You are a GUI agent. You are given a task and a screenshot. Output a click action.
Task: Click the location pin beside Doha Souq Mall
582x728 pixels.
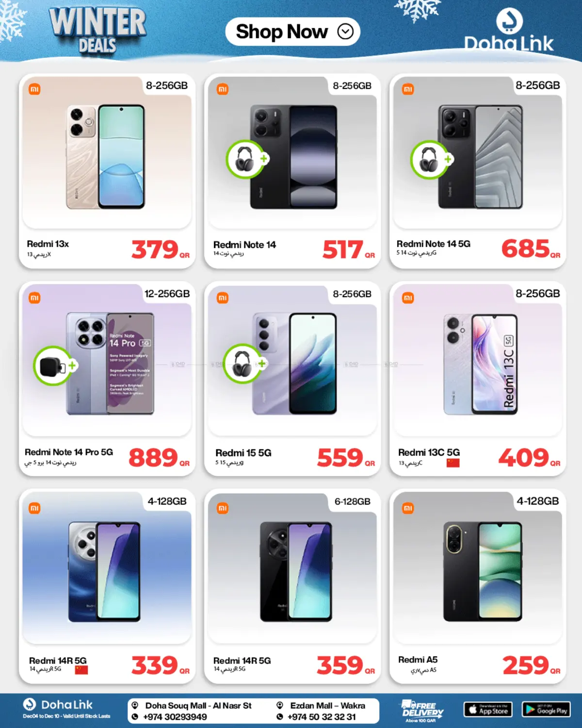tap(135, 706)
